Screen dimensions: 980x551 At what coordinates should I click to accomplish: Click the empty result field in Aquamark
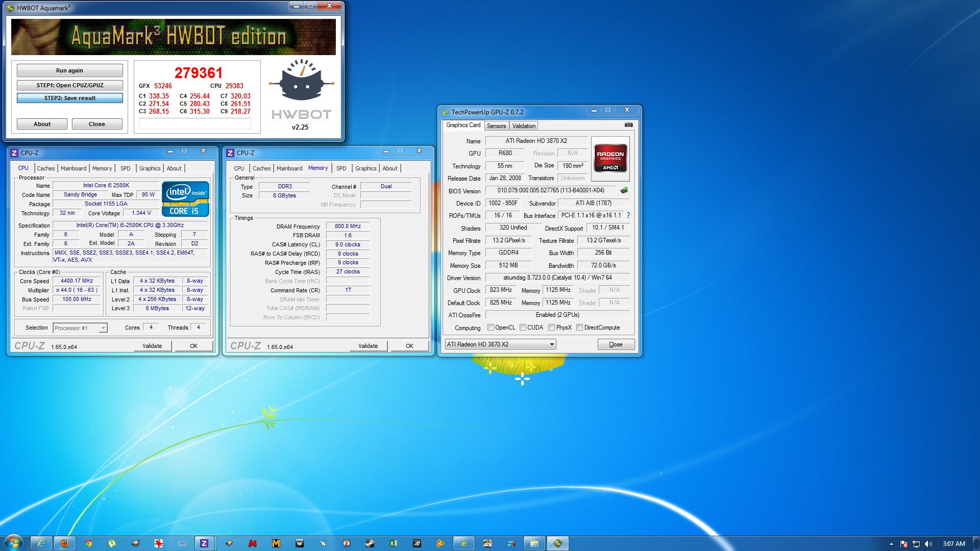195,123
